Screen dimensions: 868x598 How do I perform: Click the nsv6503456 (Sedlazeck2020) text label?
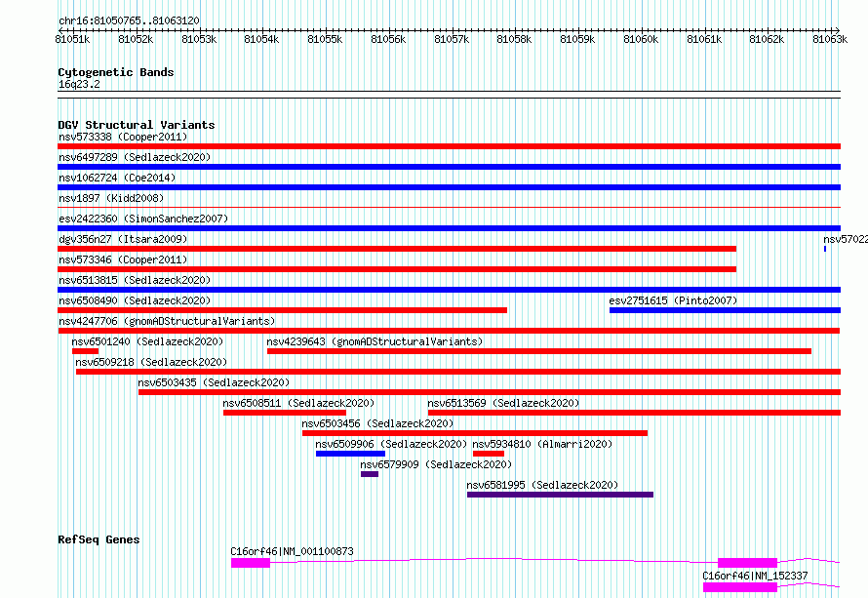click(x=377, y=423)
